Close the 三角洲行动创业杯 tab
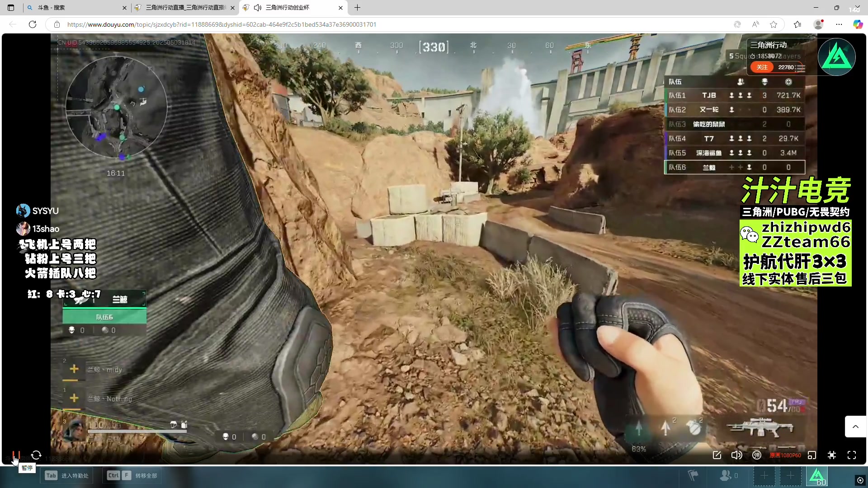 [x=340, y=8]
